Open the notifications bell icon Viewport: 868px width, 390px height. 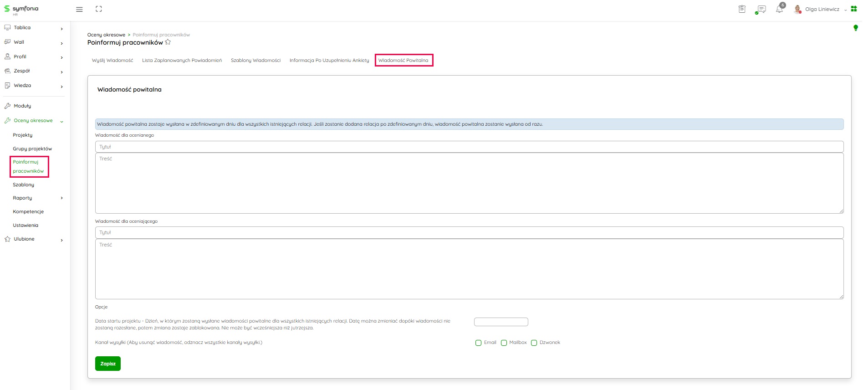(x=779, y=9)
